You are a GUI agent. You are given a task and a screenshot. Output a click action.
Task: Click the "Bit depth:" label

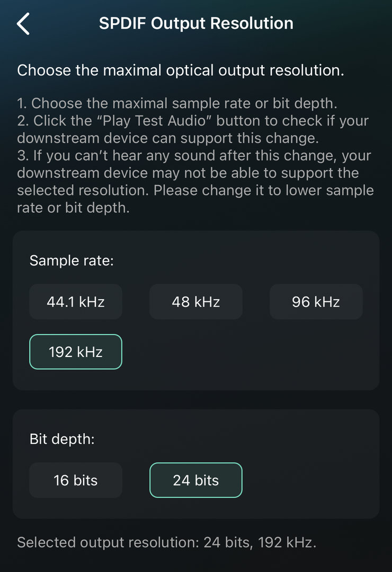pos(62,439)
